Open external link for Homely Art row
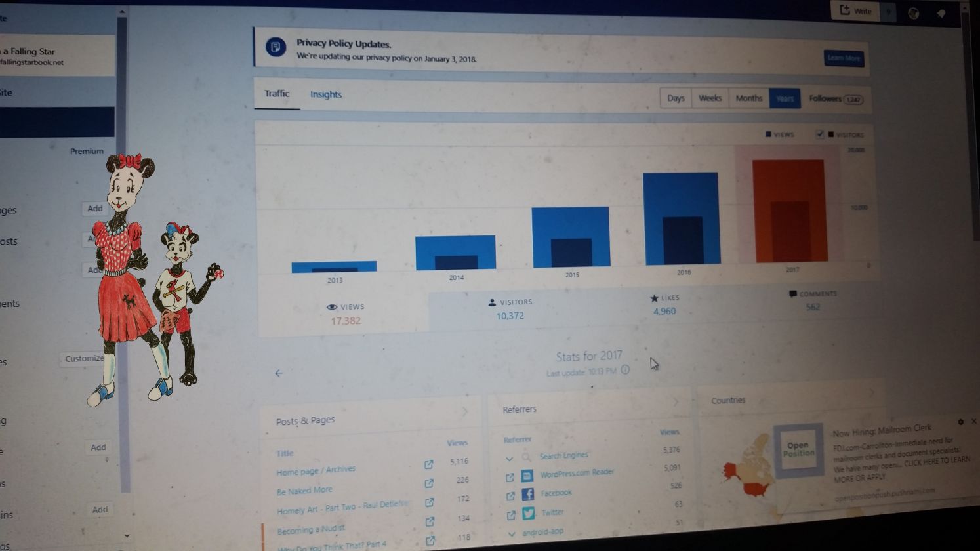The width and height of the screenshot is (980, 551). (x=430, y=502)
